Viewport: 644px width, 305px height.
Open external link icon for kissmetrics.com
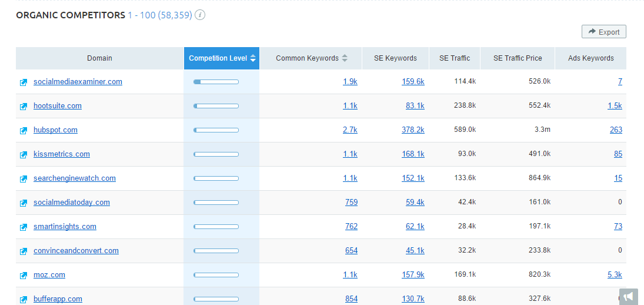(24, 155)
